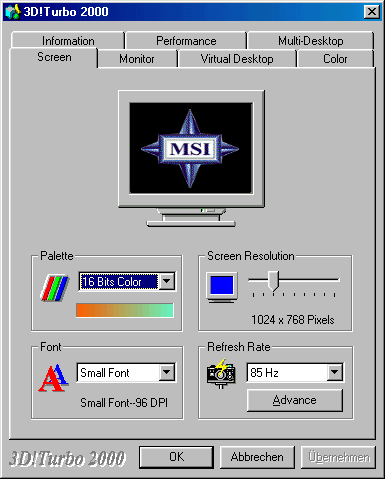The width and height of the screenshot is (385, 479).
Task: Click the Small Font selection field
Action: coord(118,372)
